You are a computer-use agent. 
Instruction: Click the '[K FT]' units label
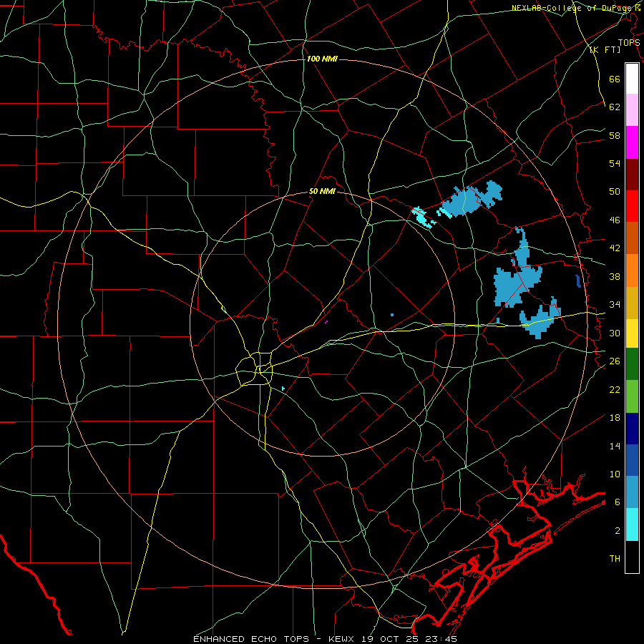[x=605, y=49]
